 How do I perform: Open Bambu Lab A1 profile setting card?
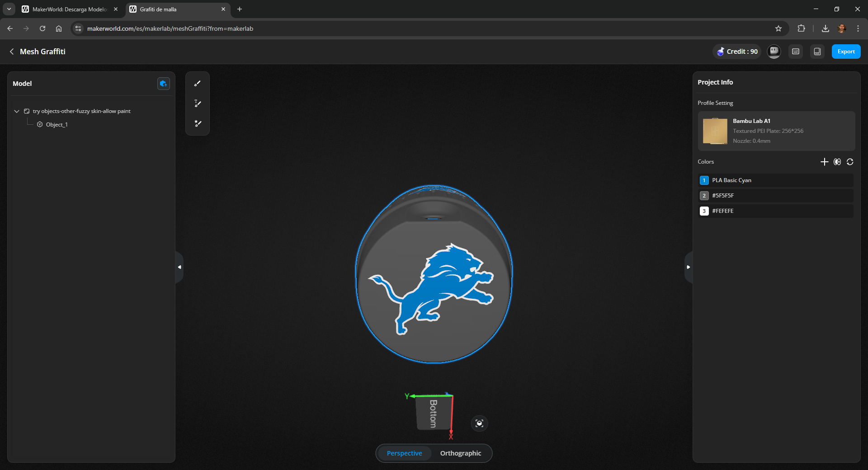tap(776, 131)
